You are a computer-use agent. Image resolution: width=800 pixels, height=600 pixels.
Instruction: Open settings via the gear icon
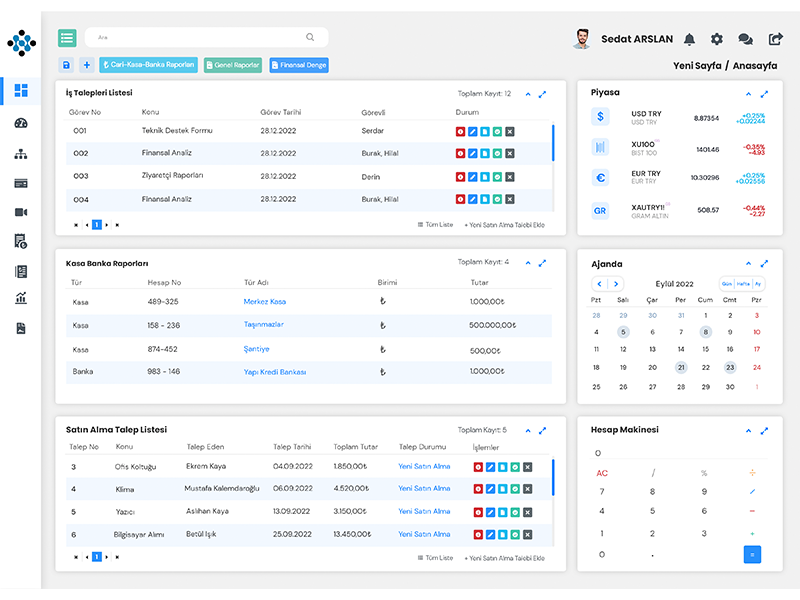coord(717,39)
